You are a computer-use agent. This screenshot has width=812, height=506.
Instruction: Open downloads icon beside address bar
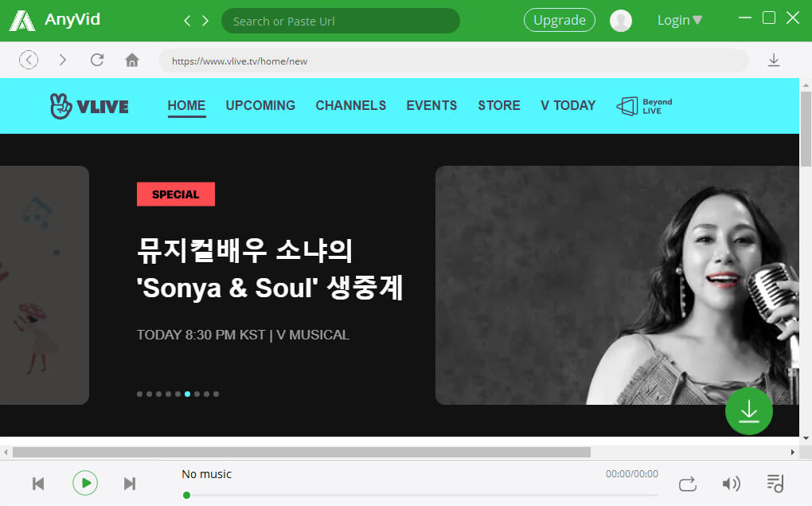click(774, 60)
